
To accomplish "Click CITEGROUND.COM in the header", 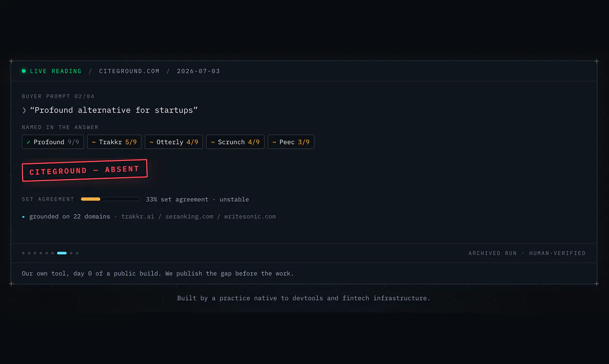I will point(129,71).
